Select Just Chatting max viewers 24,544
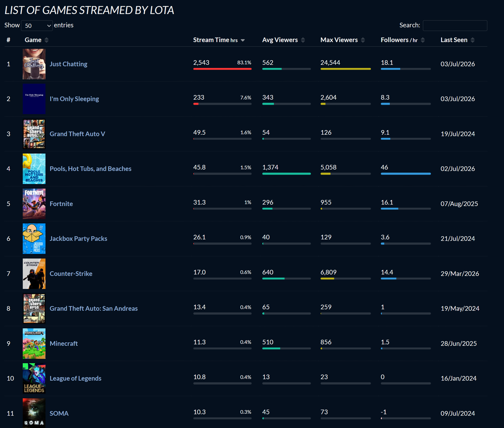504x428 pixels. coord(330,63)
